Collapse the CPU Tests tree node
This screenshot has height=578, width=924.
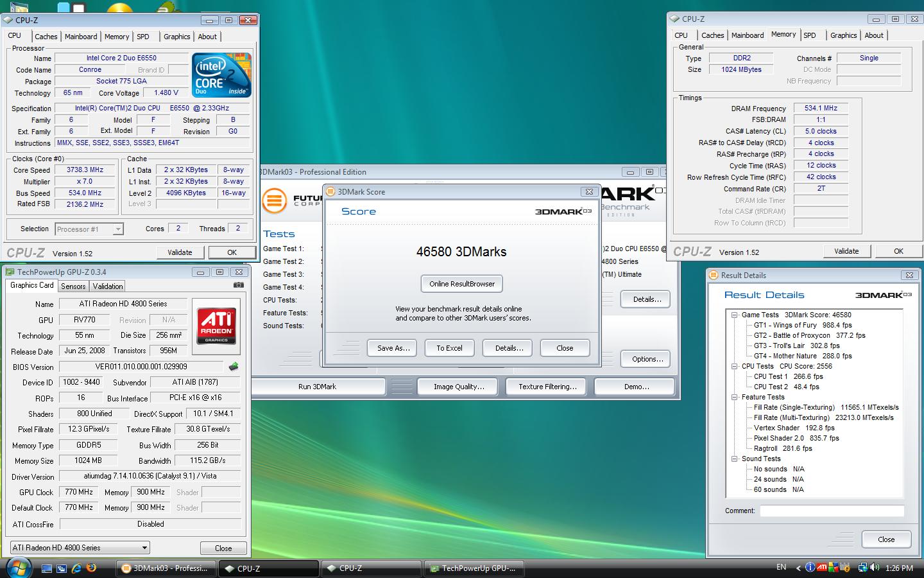point(734,366)
